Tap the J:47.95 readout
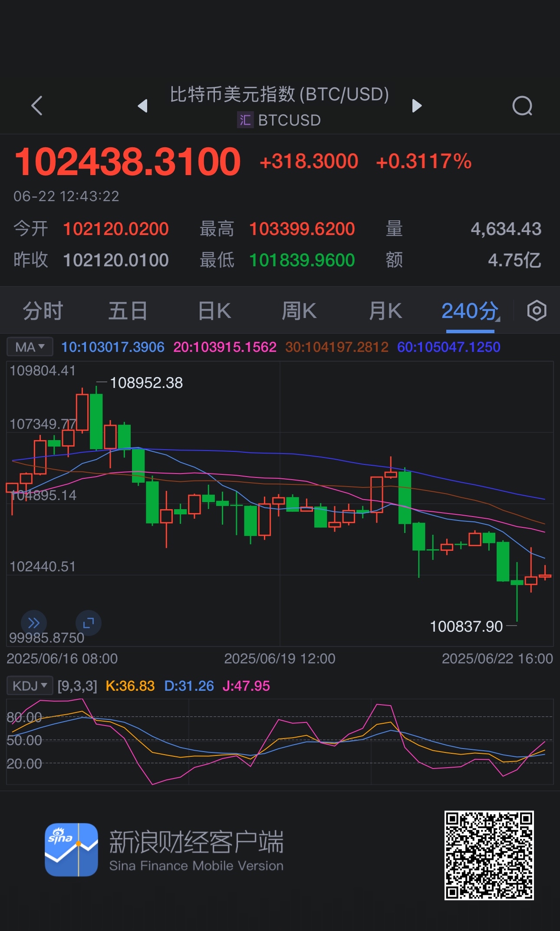 (x=246, y=686)
